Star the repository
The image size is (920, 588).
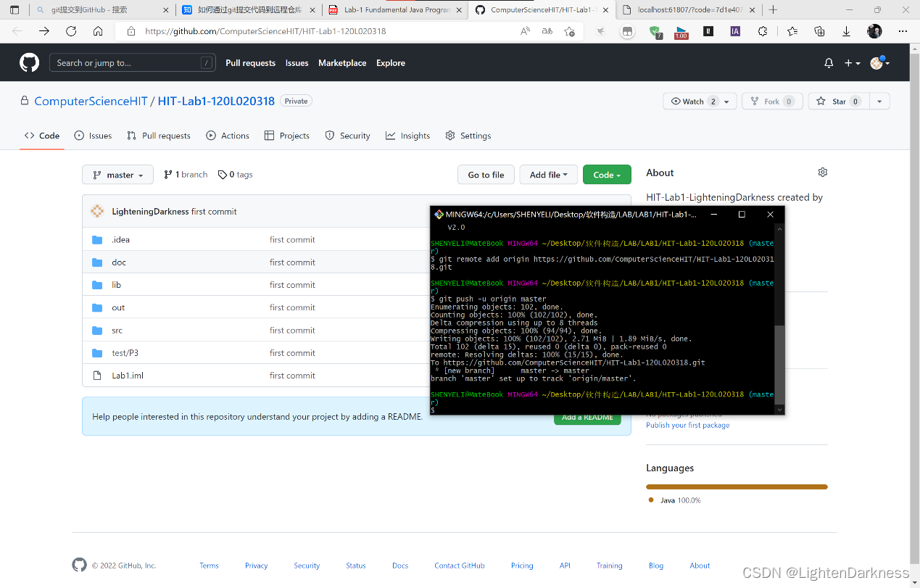tap(838, 102)
